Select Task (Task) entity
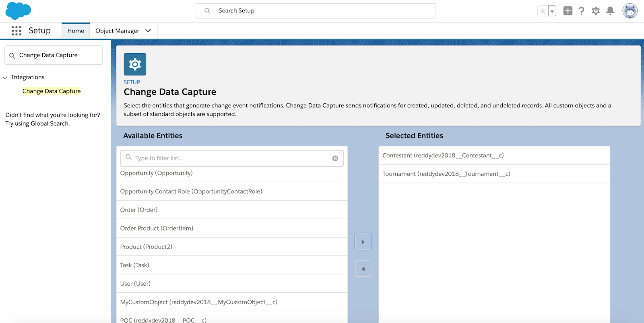644x323 pixels. (x=232, y=265)
